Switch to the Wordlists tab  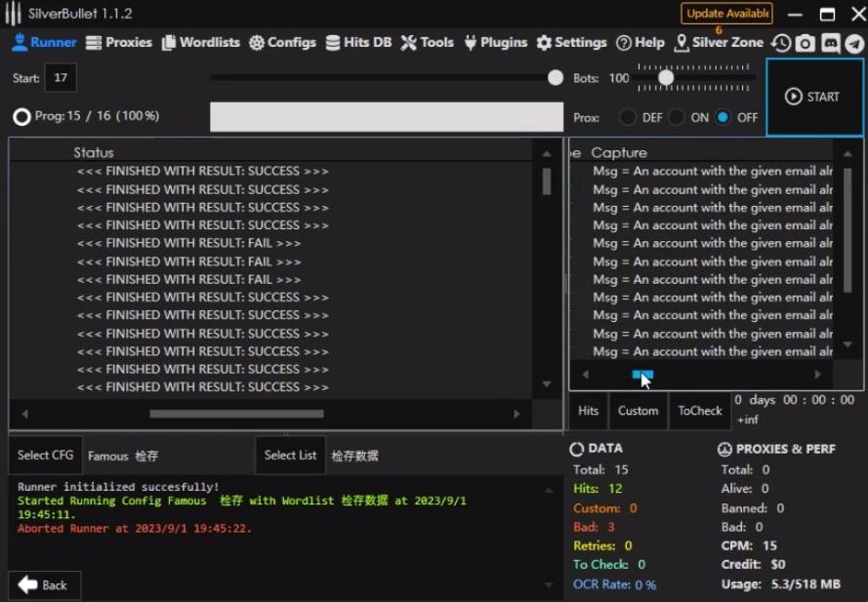pos(200,43)
